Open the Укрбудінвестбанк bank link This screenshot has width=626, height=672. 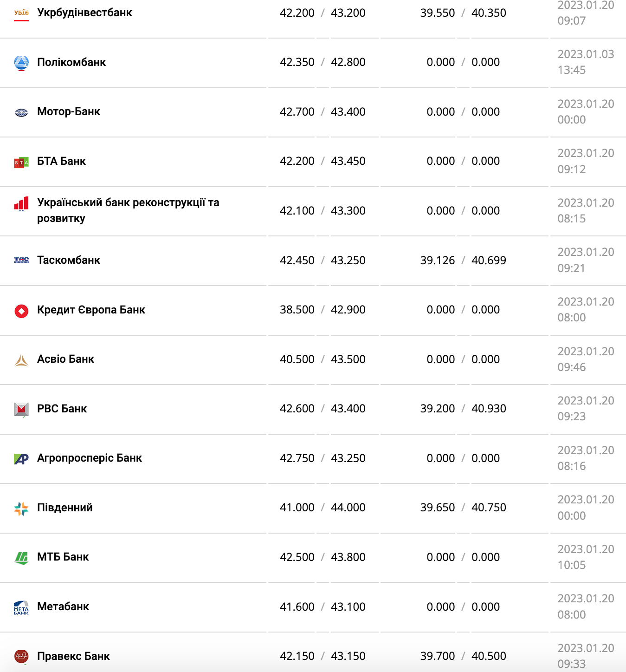tap(84, 13)
